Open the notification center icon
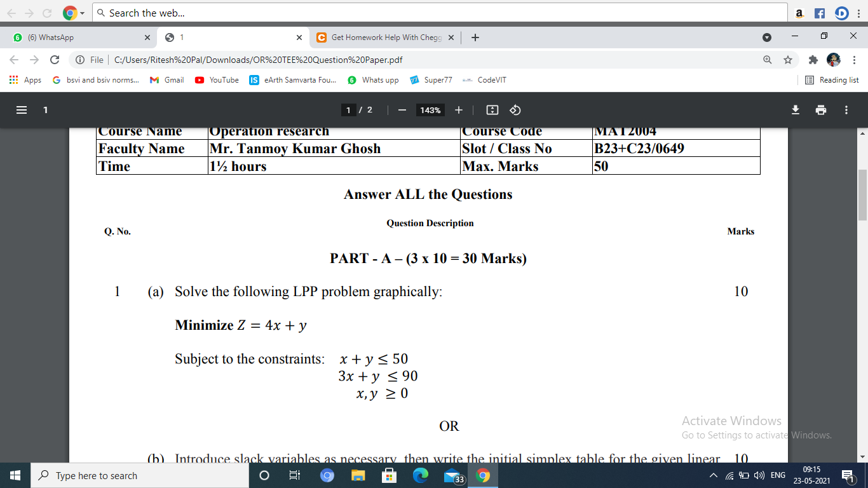This screenshot has height=488, width=868. click(847, 475)
